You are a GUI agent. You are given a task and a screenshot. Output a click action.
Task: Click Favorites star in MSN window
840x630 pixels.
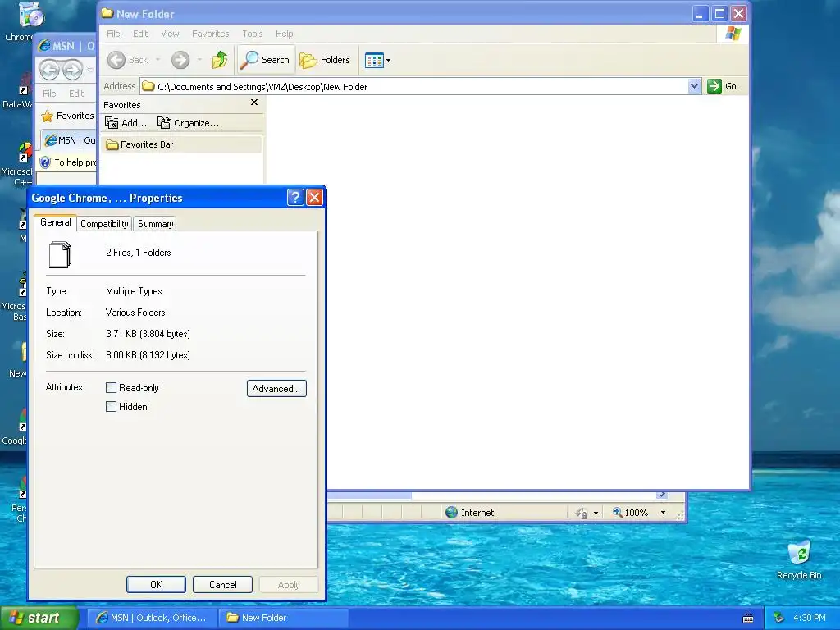coord(48,116)
